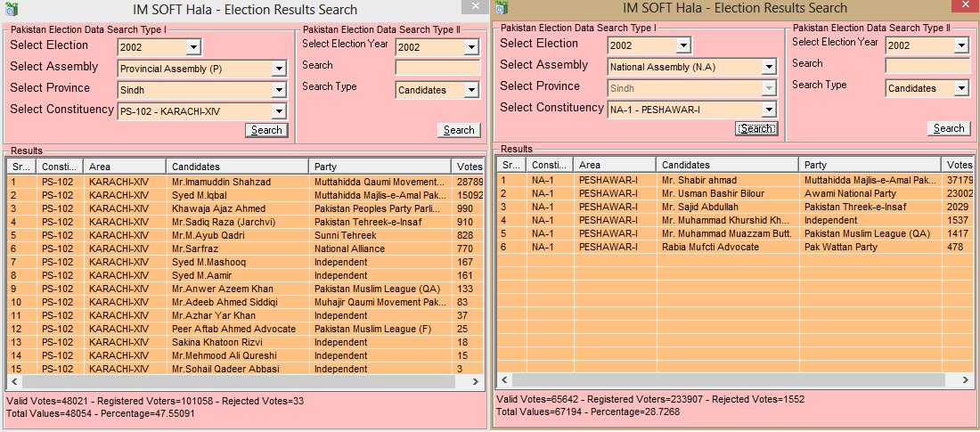The height and width of the screenshot is (432, 980).
Task: Click left arrow of left results scrollbar
Action: click(15, 381)
